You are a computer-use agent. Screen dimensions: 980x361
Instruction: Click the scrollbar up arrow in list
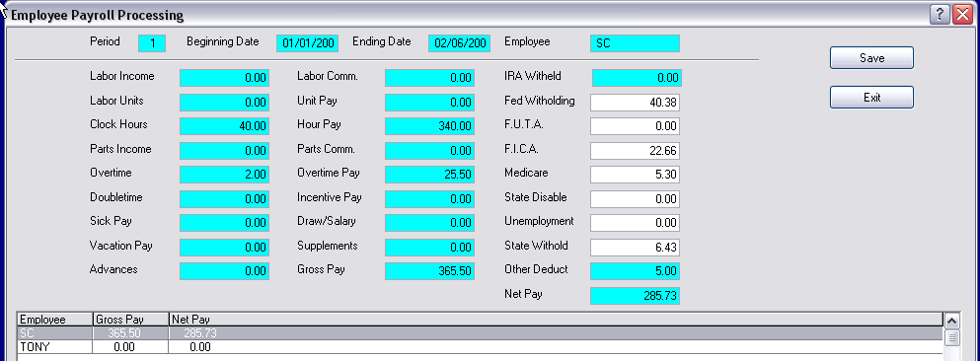click(x=951, y=321)
